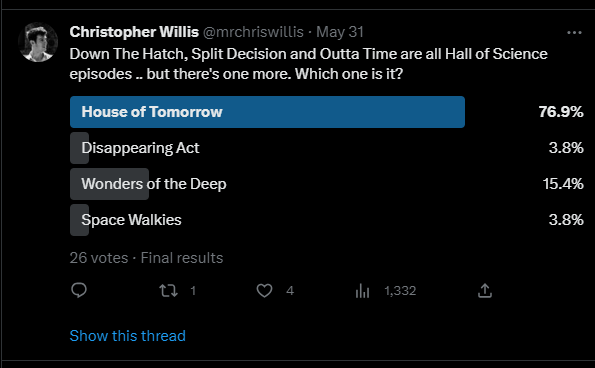Click the tweet text about Hall of Science

308,64
